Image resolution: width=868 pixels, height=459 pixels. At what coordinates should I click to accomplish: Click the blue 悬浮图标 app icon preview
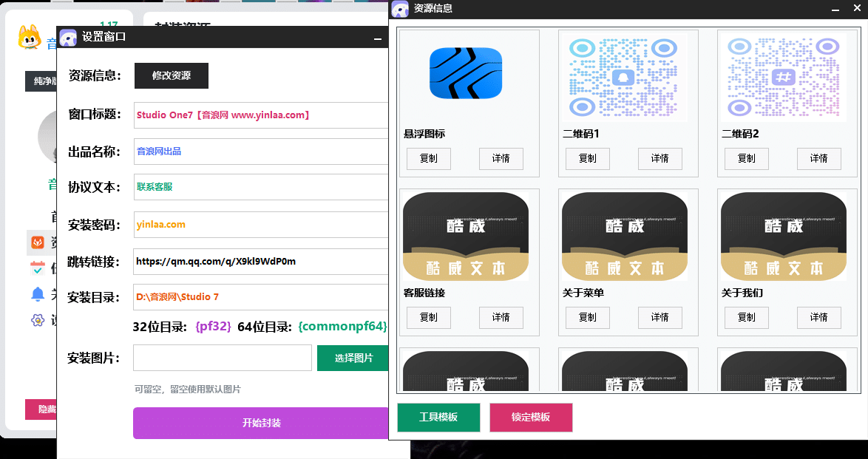click(465, 73)
